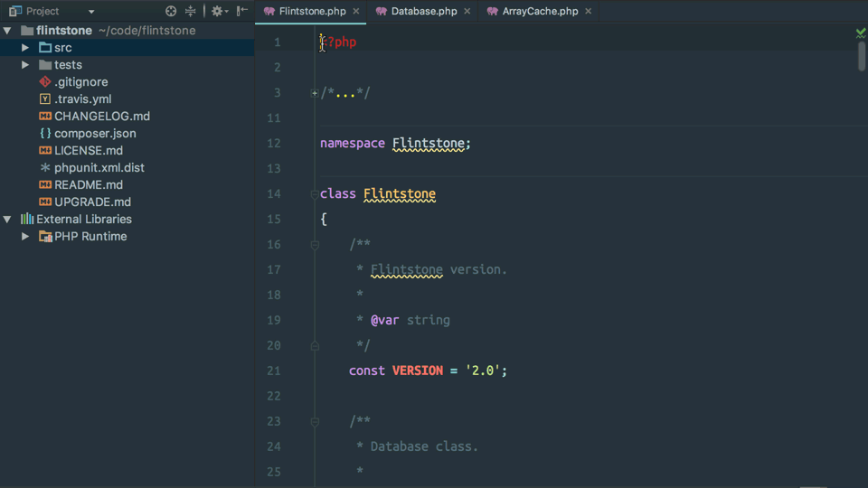Click the collapse all icon in Project toolbar
Image resolution: width=868 pixels, height=488 pixels.
point(191,11)
